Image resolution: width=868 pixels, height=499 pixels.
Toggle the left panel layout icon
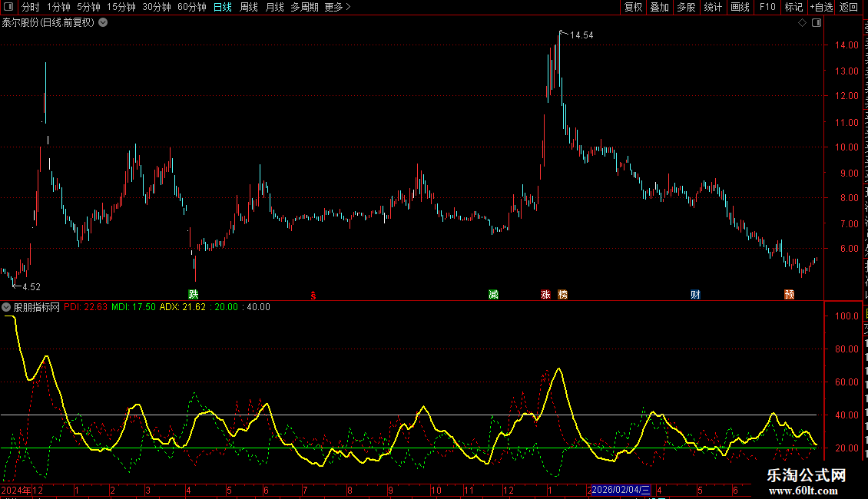[8, 7]
